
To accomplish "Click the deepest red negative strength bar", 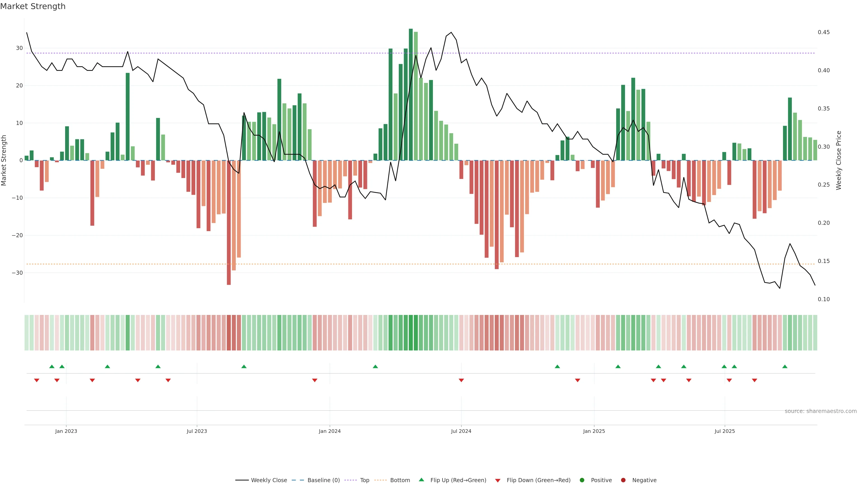I will (229, 222).
